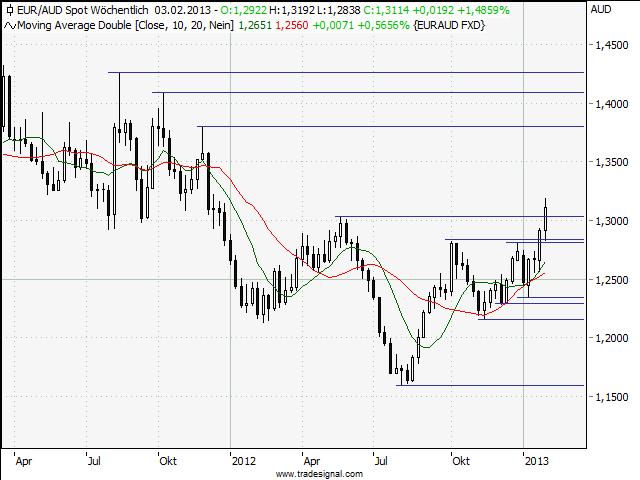Click the high value H:1,3192
Viewport: 640px width, 480px height.
coord(292,10)
